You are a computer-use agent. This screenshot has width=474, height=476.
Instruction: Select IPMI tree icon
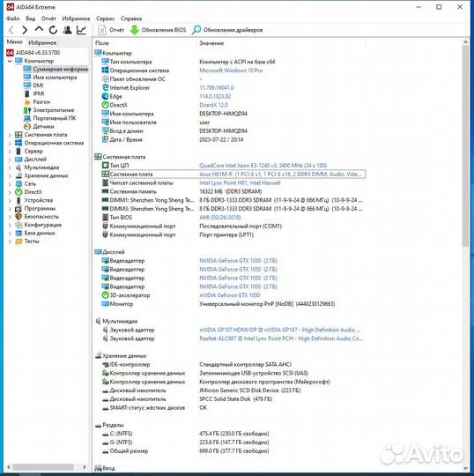pyautogui.click(x=27, y=93)
